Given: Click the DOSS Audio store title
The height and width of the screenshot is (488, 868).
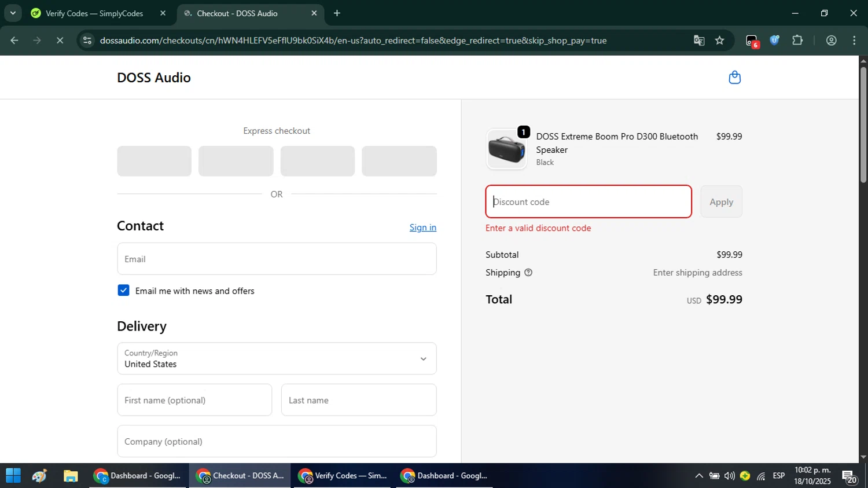Looking at the screenshot, I should (x=154, y=78).
